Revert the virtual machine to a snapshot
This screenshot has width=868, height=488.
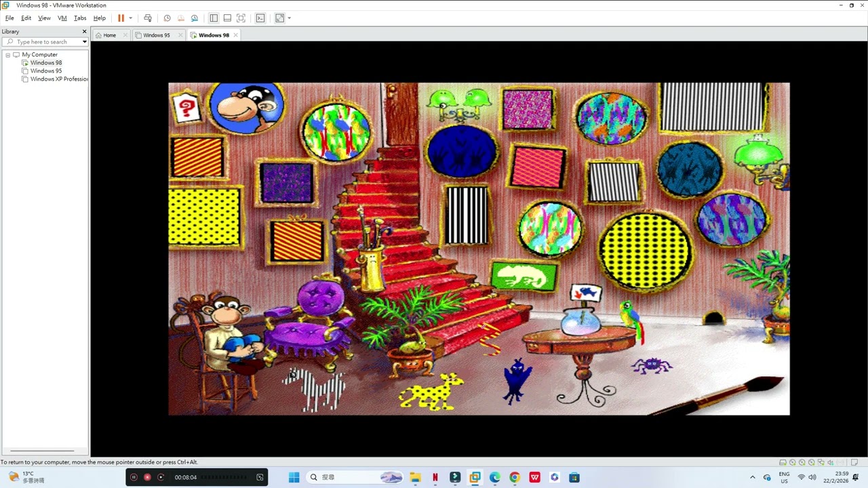tap(180, 18)
